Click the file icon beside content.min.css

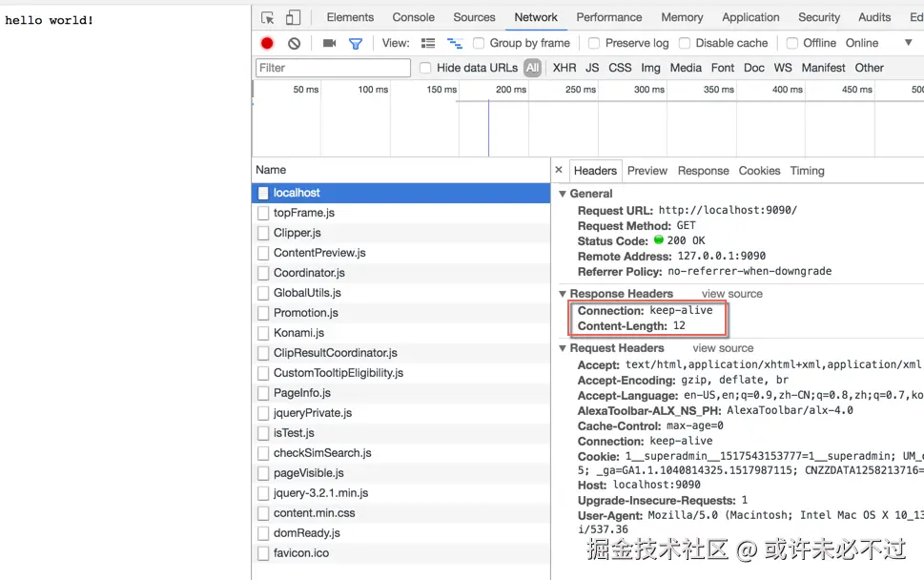(263, 513)
